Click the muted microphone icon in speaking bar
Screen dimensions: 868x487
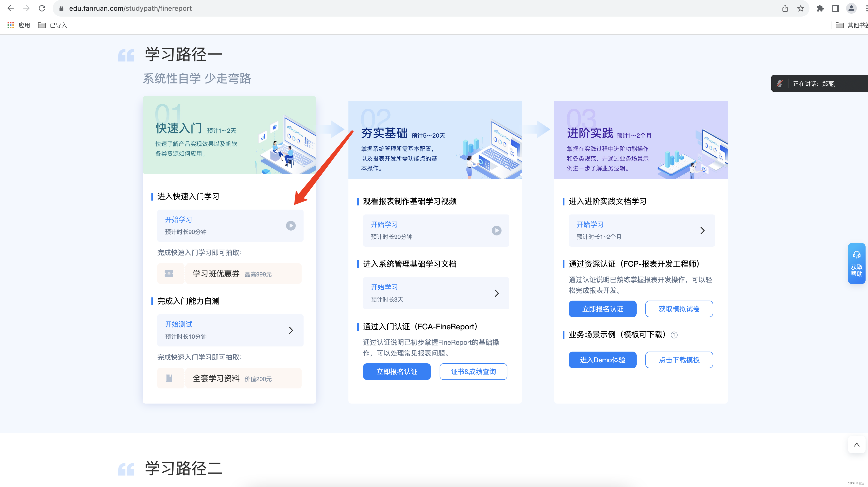pyautogui.click(x=779, y=84)
